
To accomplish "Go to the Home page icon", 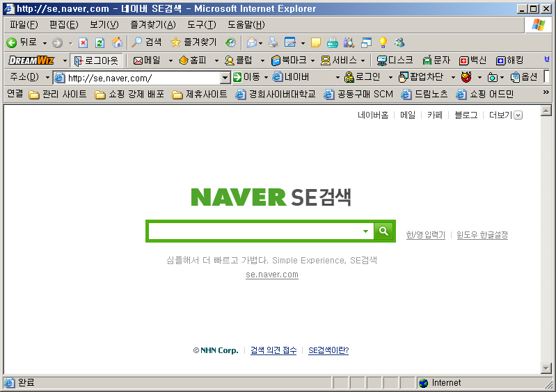I will tap(117, 43).
